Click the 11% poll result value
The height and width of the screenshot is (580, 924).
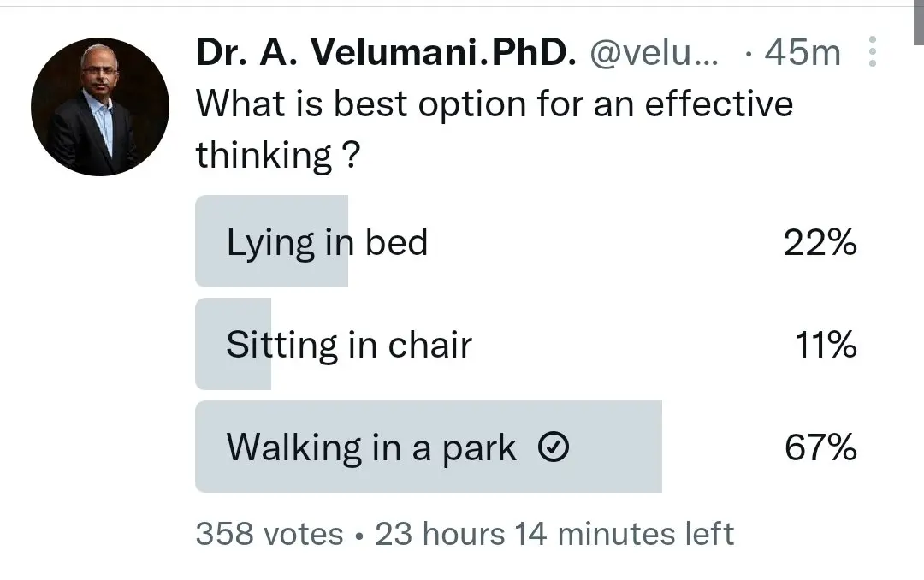pyautogui.click(x=825, y=346)
